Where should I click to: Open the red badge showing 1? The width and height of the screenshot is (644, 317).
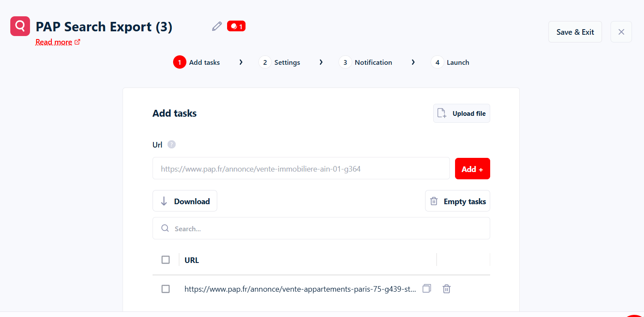click(x=236, y=26)
